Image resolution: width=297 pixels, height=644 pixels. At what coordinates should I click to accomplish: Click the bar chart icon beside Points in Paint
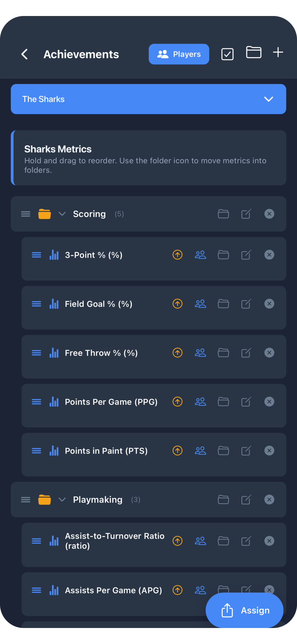[x=54, y=450]
